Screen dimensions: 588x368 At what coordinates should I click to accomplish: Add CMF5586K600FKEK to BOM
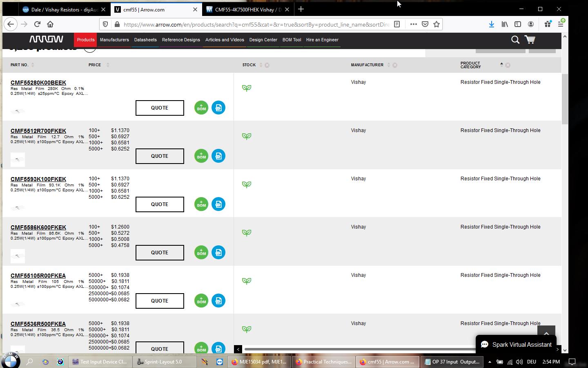201,252
